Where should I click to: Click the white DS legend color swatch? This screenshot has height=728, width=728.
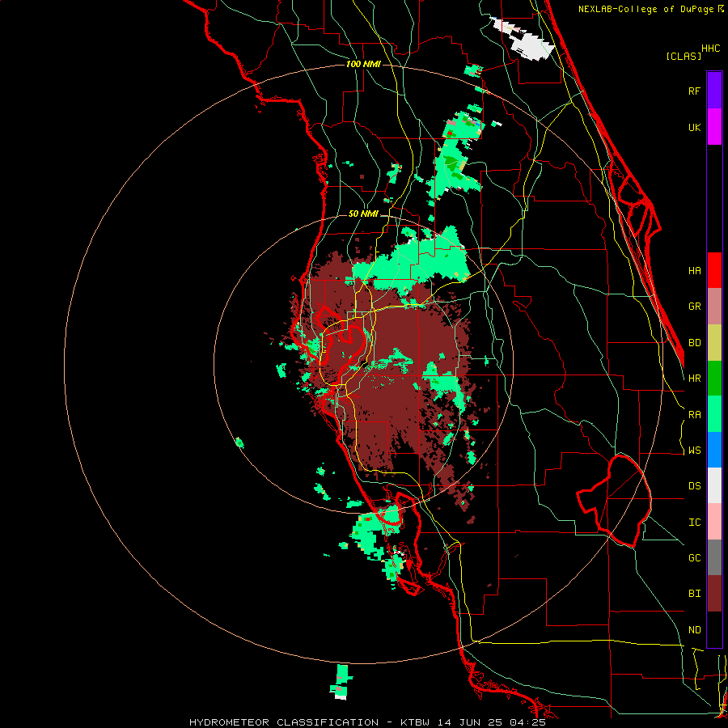point(714,485)
